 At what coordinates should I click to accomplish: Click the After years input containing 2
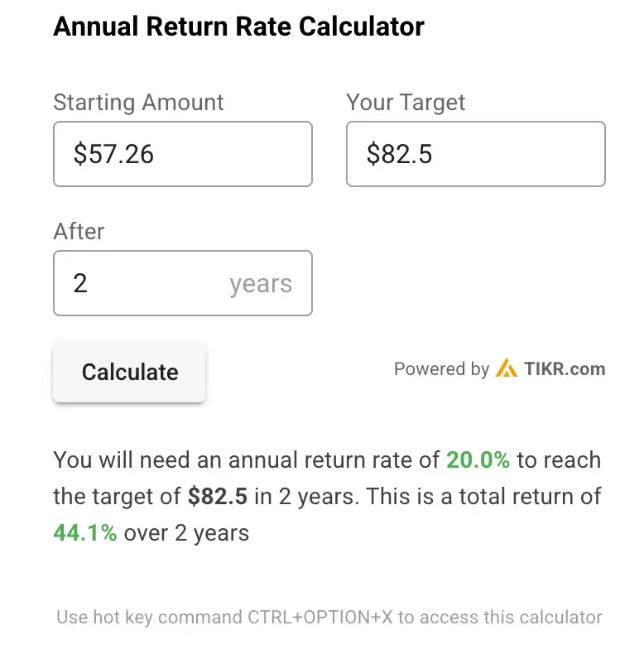click(x=183, y=283)
